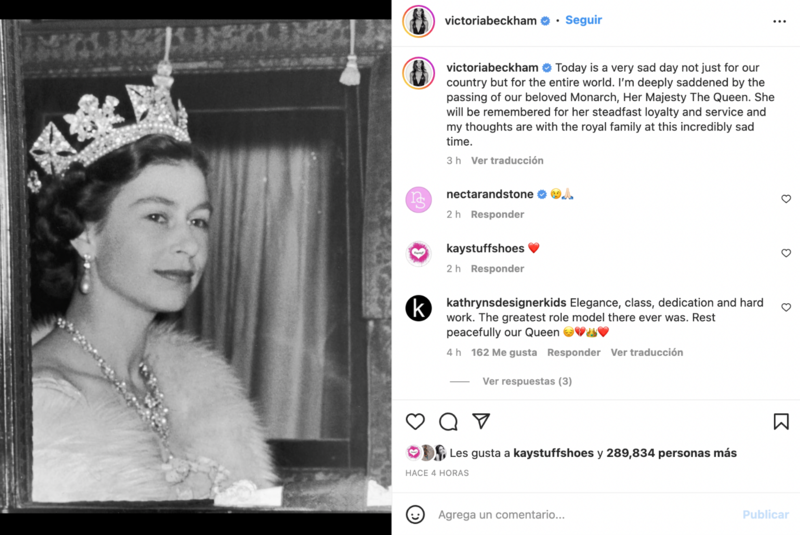Click Publicar to post the comment
The height and width of the screenshot is (535, 800).
point(765,515)
